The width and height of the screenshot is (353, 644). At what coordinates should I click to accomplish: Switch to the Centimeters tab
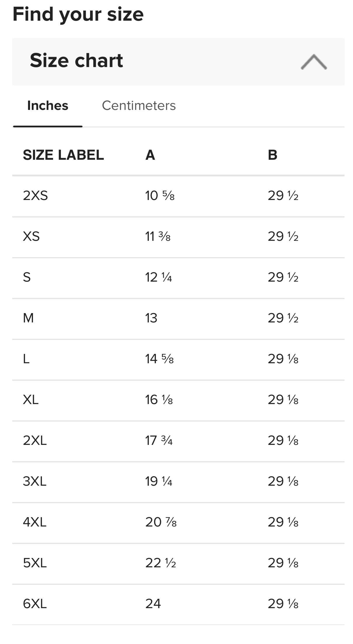pyautogui.click(x=139, y=106)
